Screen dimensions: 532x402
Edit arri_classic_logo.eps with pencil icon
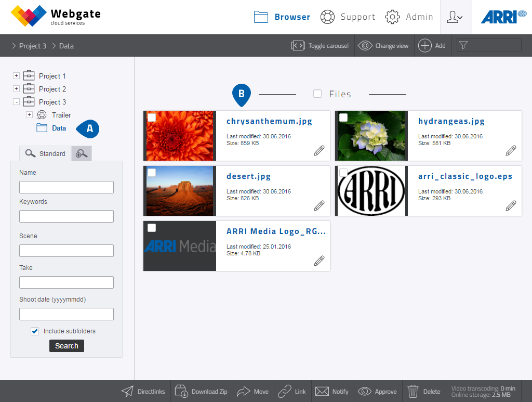point(511,205)
